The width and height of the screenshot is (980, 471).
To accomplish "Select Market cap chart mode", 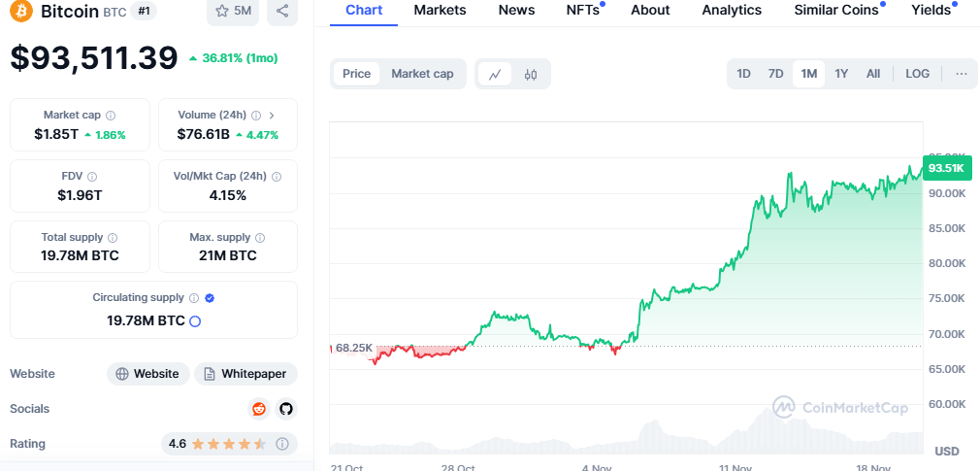I will coord(422,74).
